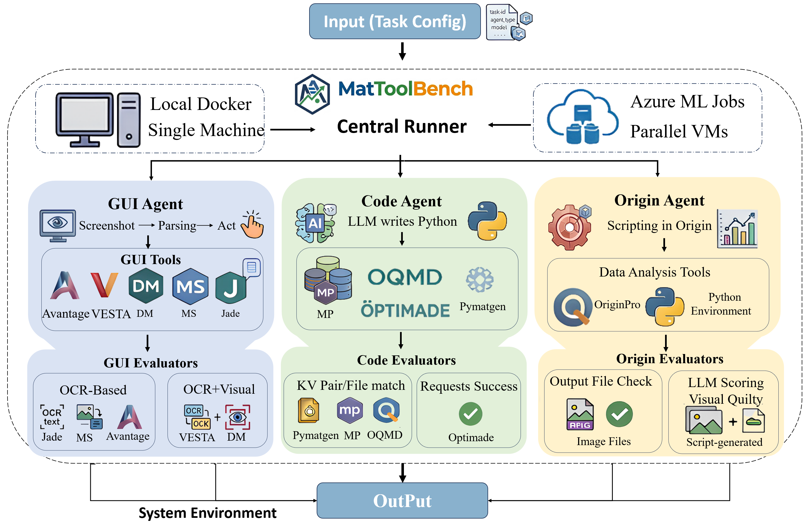Select the Origin Agent panel header

coord(659,200)
